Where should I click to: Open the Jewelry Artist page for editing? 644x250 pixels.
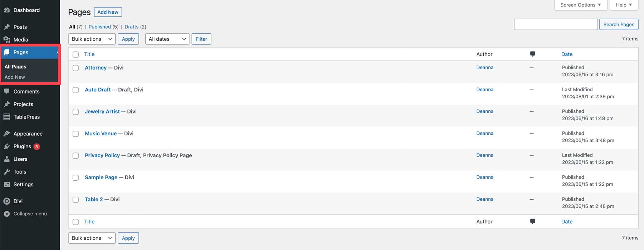click(x=102, y=111)
